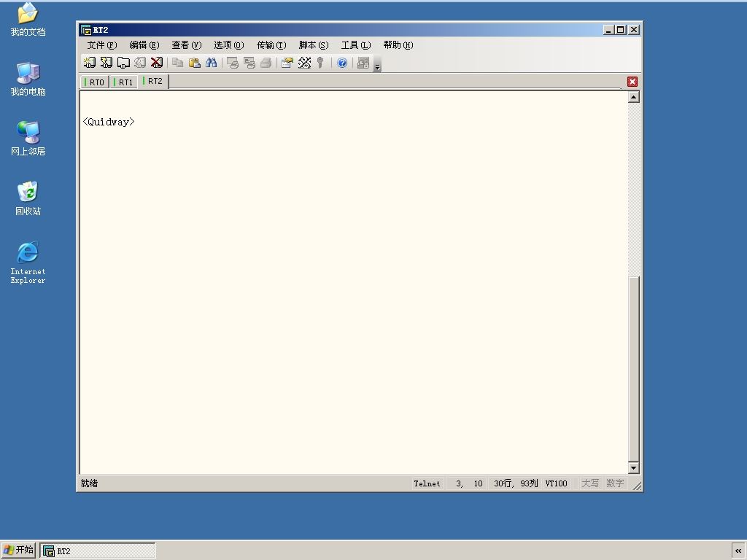This screenshot has height=560, width=747.
Task: Click the terminal scrollbar up arrow
Action: [634, 97]
